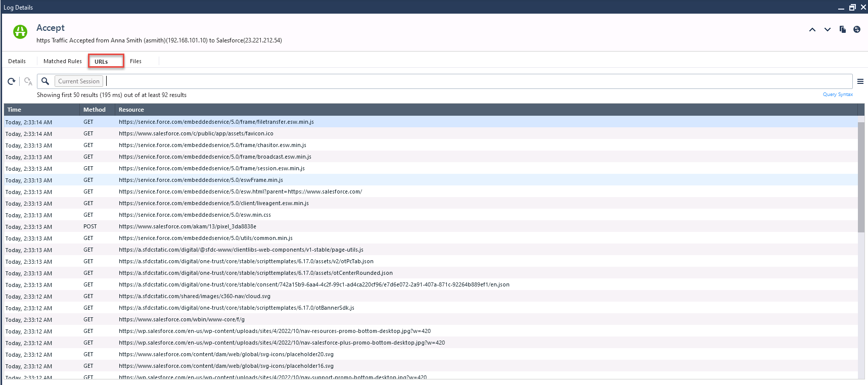Image resolution: width=868 pixels, height=385 pixels.
Task: Sort by the Resource column header
Action: 486,110
